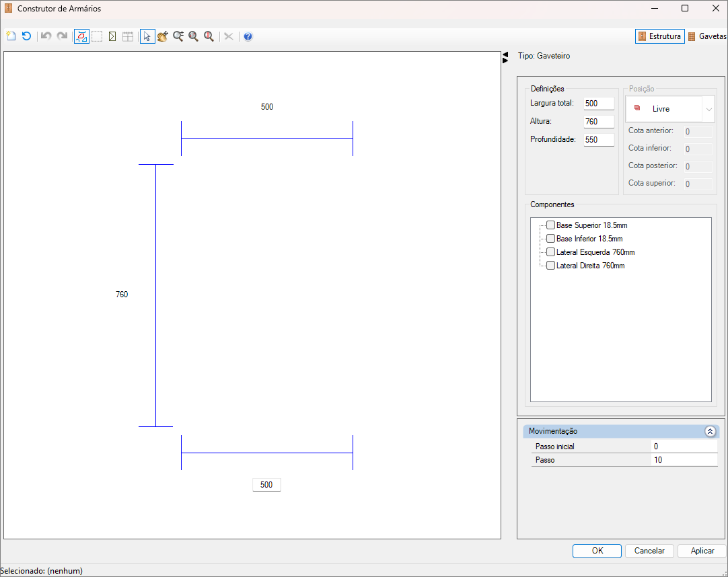Click the Passo inicial value field
The image size is (728, 577).
[x=684, y=447]
